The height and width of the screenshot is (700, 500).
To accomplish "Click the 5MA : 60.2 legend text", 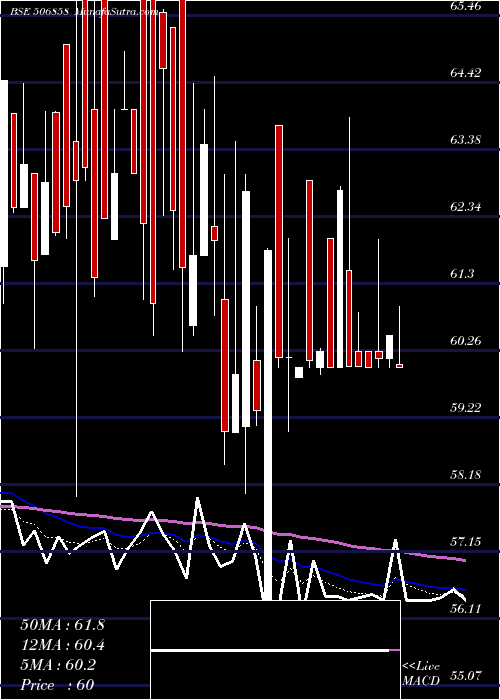I will pyautogui.click(x=58, y=665).
